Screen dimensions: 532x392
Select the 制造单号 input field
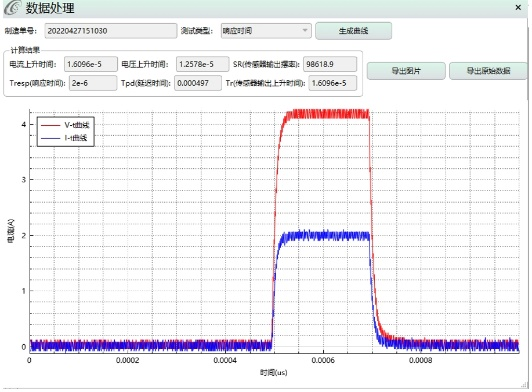111,31
